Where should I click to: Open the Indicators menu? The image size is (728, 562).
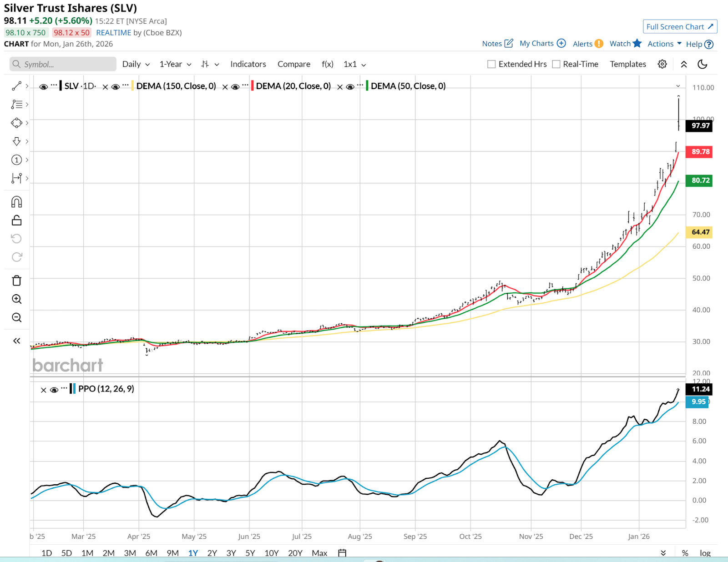click(248, 64)
